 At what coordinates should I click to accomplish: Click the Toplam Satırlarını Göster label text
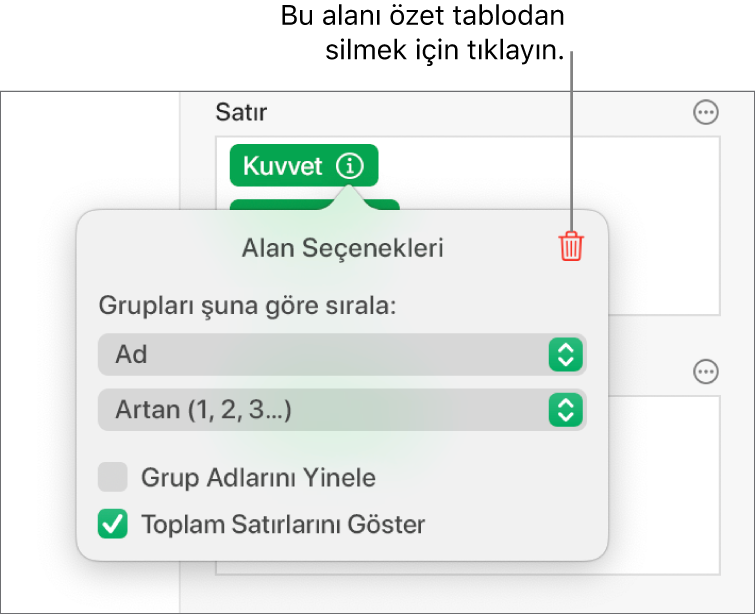[284, 523]
